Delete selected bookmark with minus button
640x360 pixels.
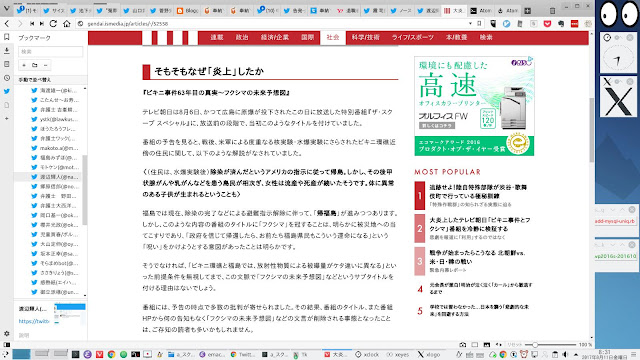(46, 65)
